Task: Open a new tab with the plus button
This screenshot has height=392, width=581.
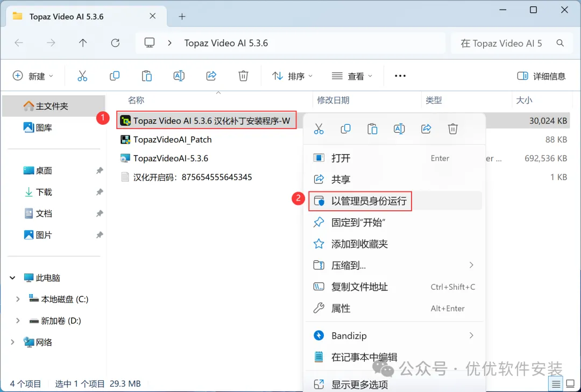Action: pos(182,16)
